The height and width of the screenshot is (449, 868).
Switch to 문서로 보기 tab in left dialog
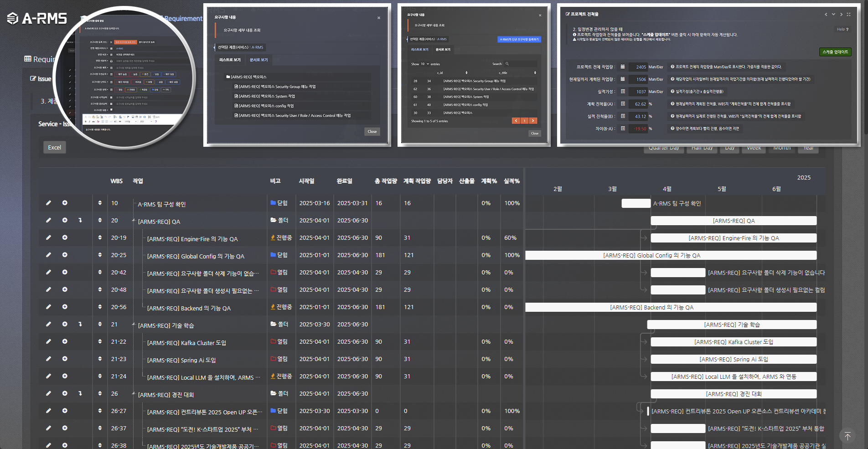pos(258,60)
